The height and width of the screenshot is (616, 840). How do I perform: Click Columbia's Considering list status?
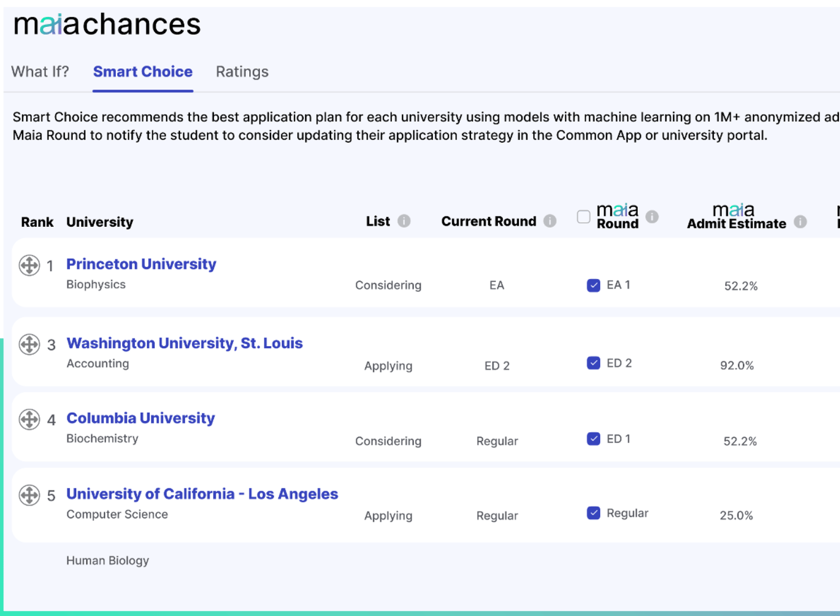pyautogui.click(x=388, y=441)
